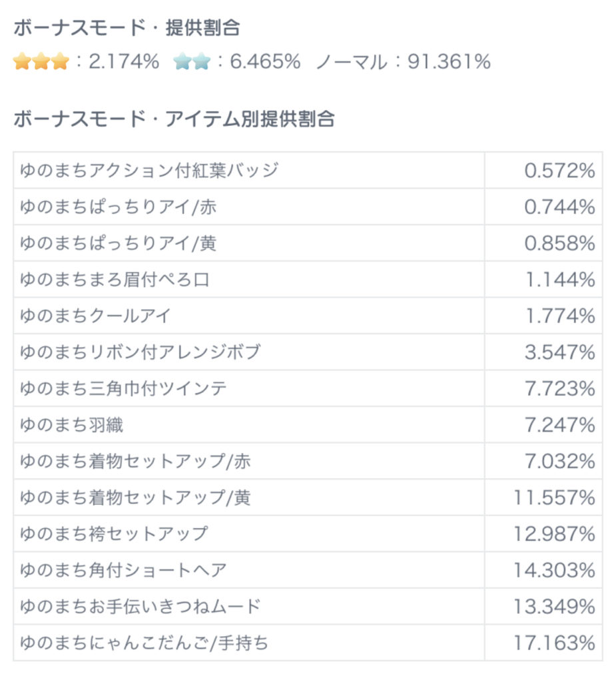
Task: Click the 11.557% rate cell
Action: pos(554,498)
